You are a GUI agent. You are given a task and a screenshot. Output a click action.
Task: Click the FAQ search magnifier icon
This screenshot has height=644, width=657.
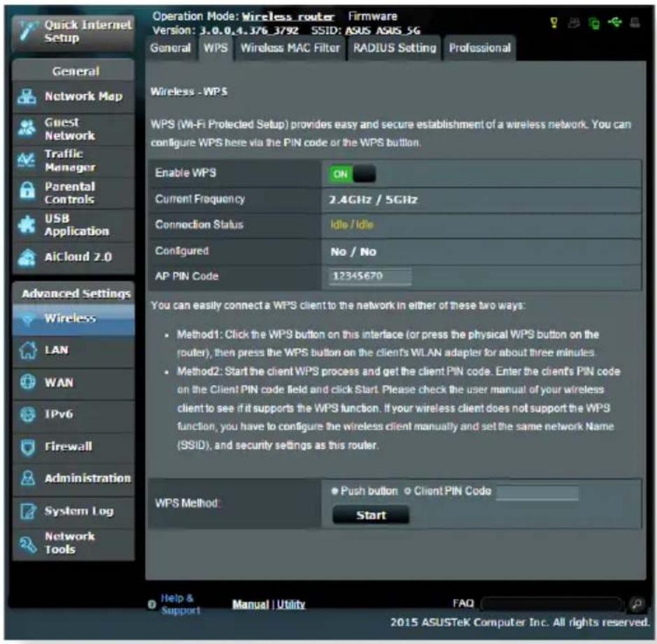point(637,604)
